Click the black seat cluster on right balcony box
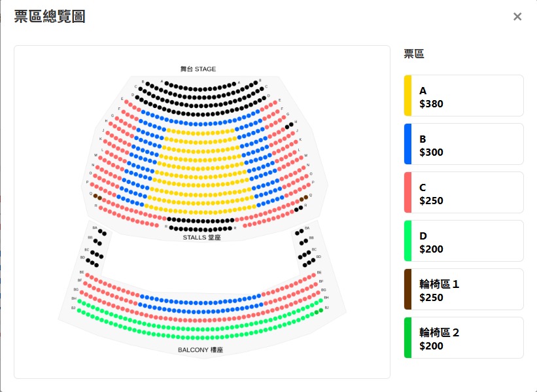 click(x=303, y=248)
